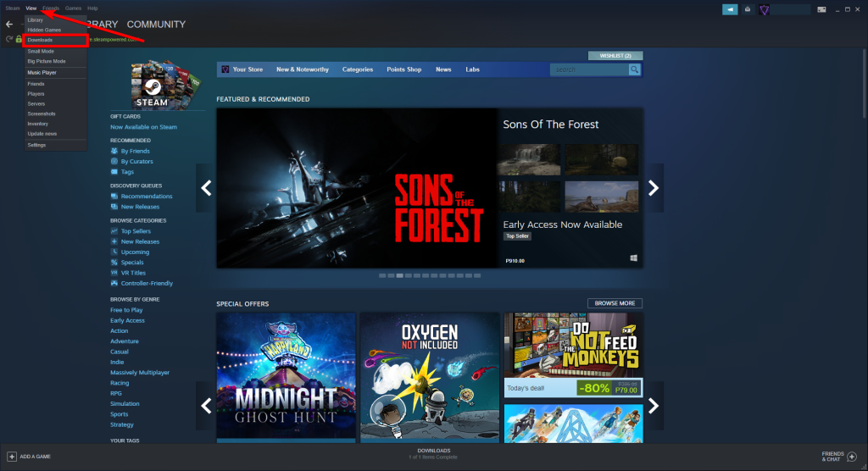The height and width of the screenshot is (471, 868).
Task: Browse Specials category
Action: point(132,263)
